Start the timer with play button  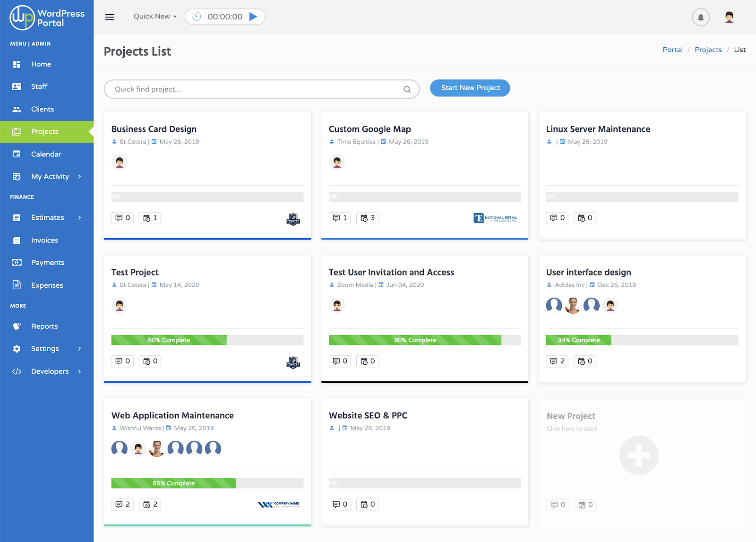[253, 17]
